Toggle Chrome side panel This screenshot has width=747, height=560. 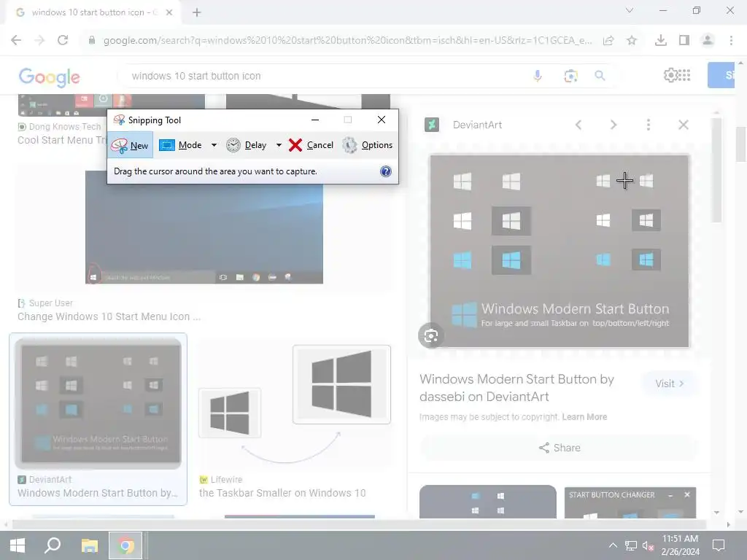pos(684,41)
